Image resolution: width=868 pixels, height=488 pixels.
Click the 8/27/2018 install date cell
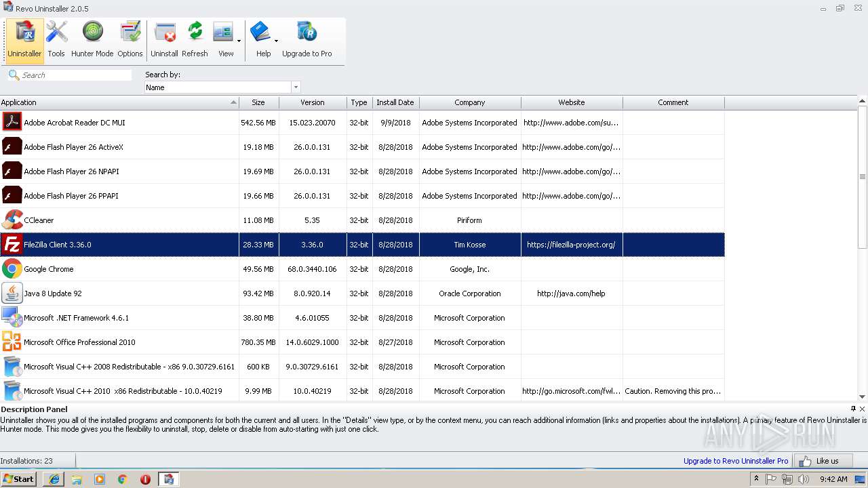coord(395,342)
